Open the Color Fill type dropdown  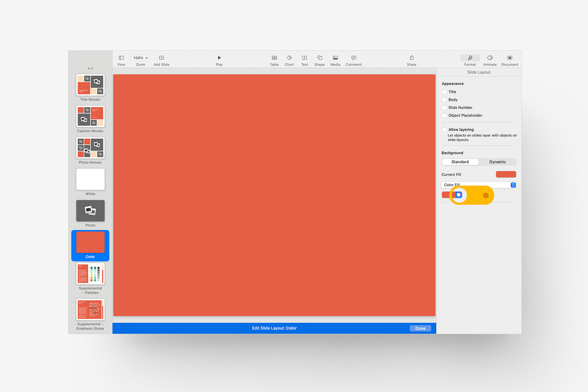pos(479,185)
